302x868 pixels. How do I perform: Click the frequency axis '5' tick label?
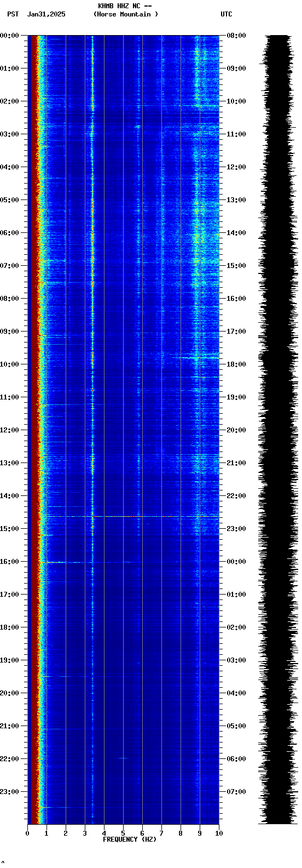[123, 833]
